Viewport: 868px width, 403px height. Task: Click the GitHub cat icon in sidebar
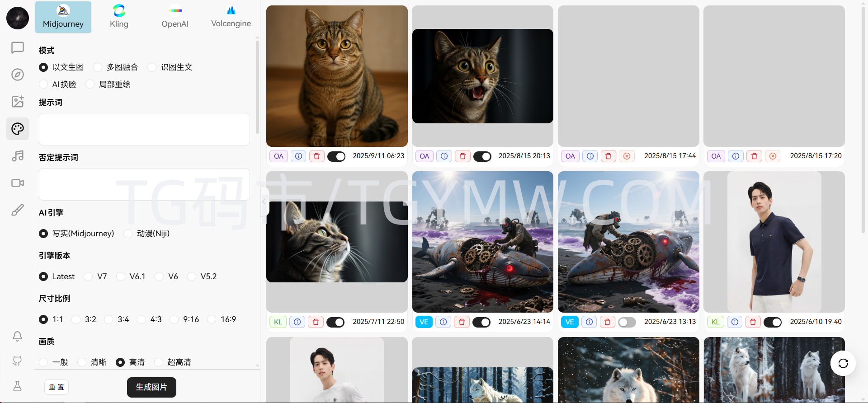17,361
